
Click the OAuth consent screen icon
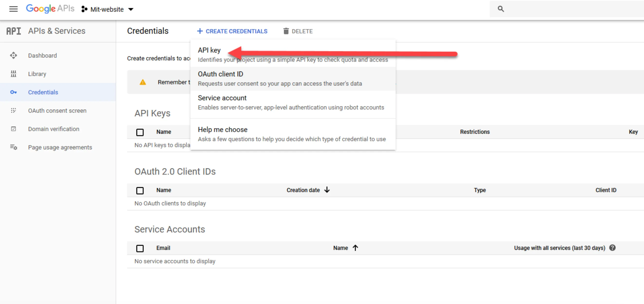click(x=13, y=111)
